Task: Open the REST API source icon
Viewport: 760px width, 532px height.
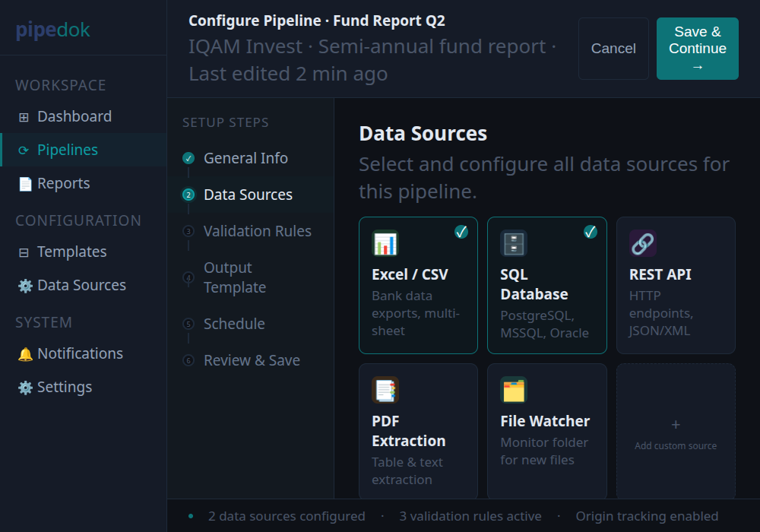Action: point(642,243)
